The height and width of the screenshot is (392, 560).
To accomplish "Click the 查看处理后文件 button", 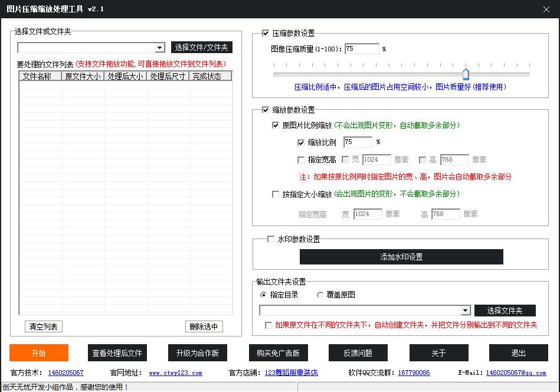I will (117, 353).
